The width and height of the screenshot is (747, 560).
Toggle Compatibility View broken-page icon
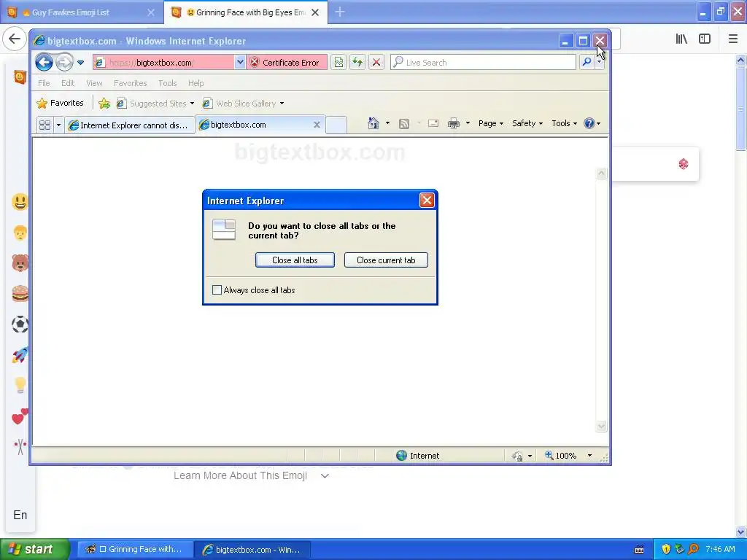(338, 63)
